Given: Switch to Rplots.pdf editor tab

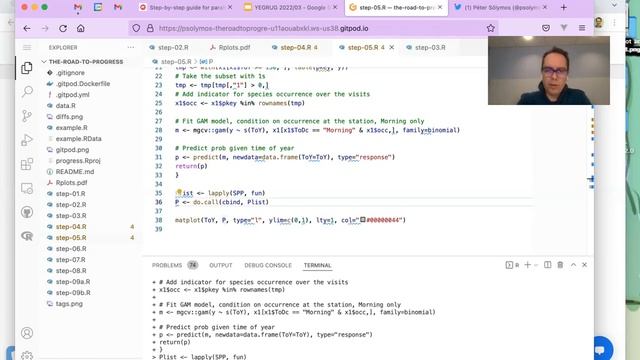Looking at the screenshot, I should click(230, 48).
